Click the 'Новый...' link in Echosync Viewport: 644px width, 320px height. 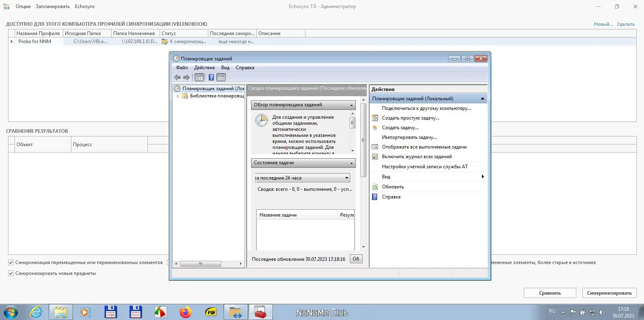pos(603,24)
